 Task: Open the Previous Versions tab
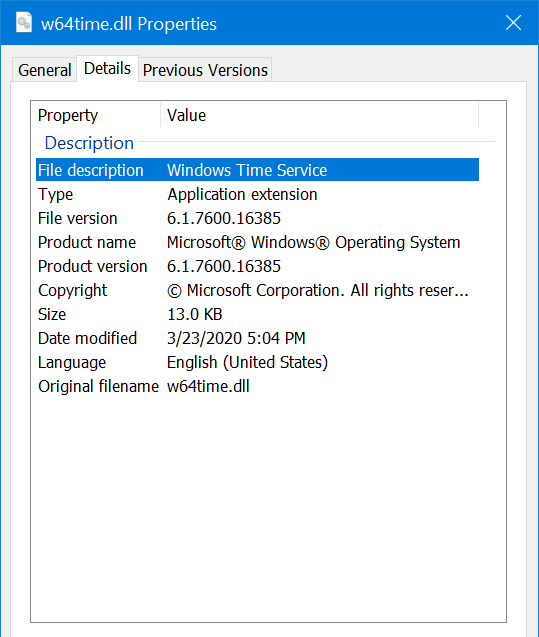click(x=205, y=70)
